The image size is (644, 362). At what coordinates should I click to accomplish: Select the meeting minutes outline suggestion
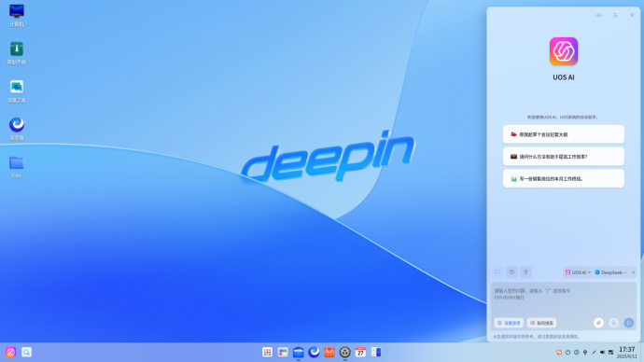(564, 134)
